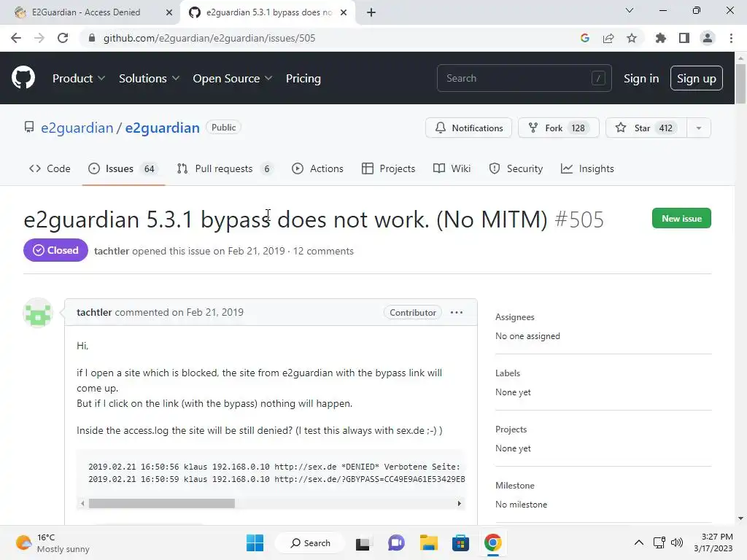Star the repository
The height and width of the screenshot is (560, 747).
[646, 128]
